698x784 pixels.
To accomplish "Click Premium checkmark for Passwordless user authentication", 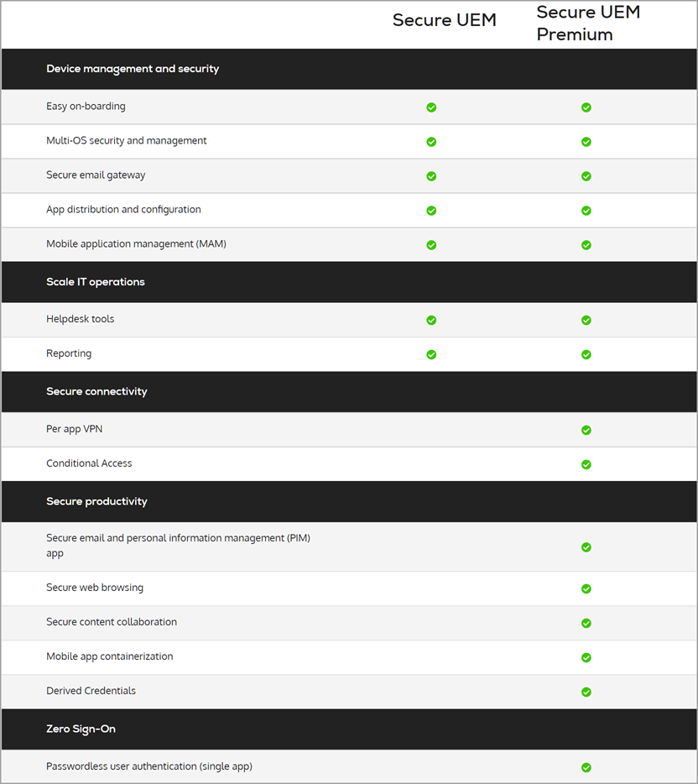I will 586,767.
